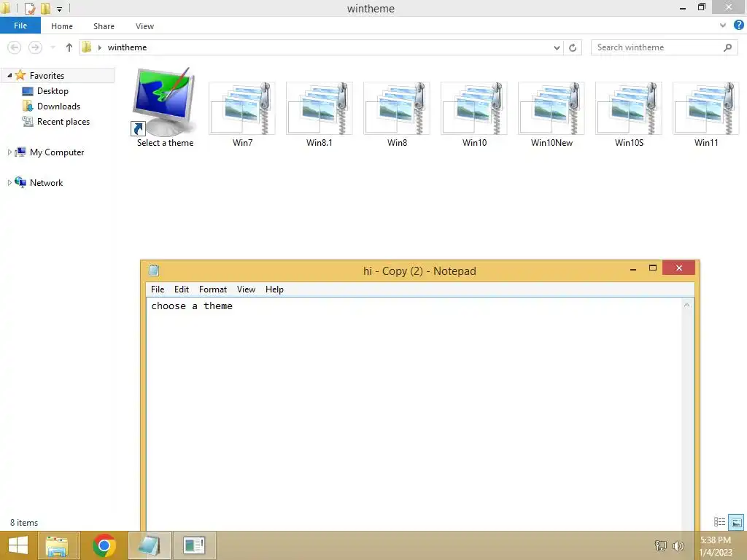Click the Favorites heading
Screen dimensions: 747x560
pyautogui.click(x=47, y=75)
